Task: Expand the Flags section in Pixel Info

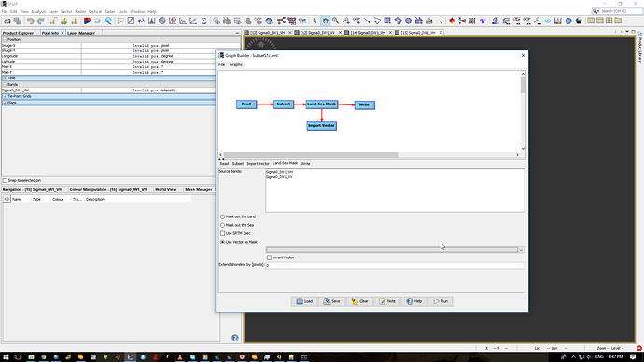Action: pyautogui.click(x=5, y=103)
